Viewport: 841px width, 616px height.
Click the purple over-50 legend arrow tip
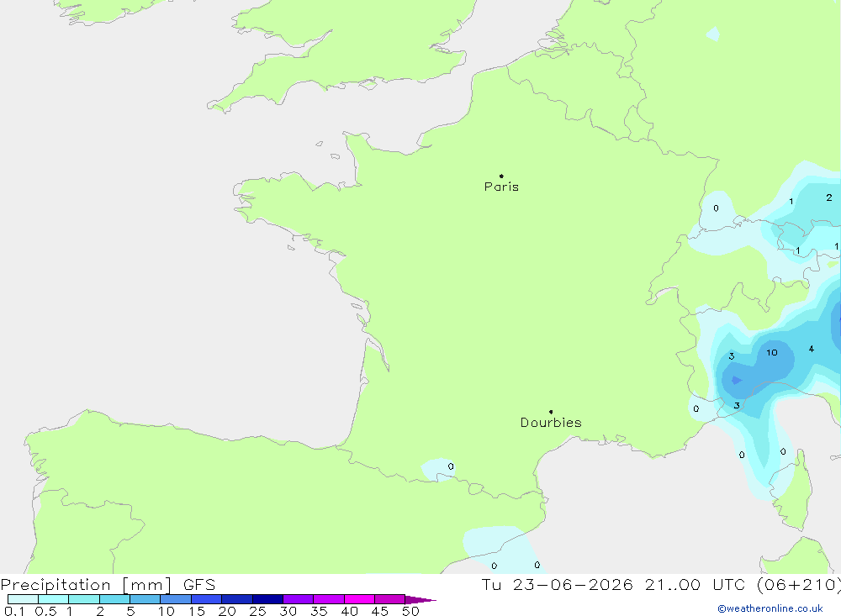point(421,600)
